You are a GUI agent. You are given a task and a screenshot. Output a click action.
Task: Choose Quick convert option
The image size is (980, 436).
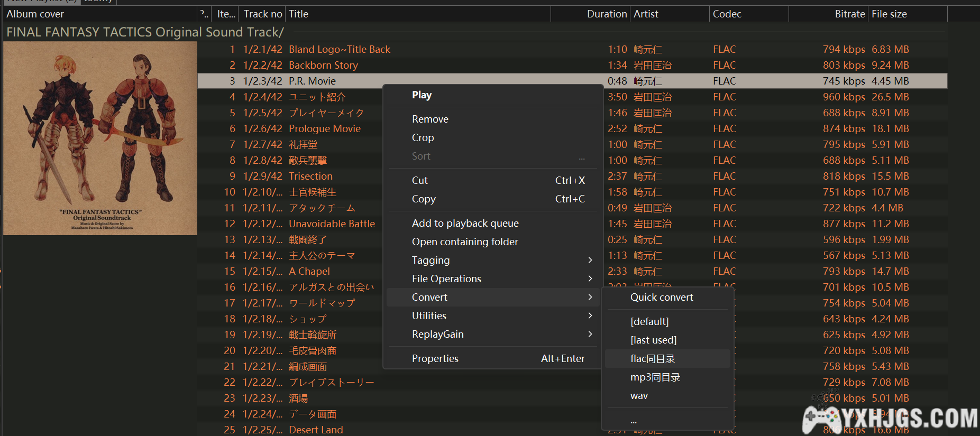tap(661, 298)
